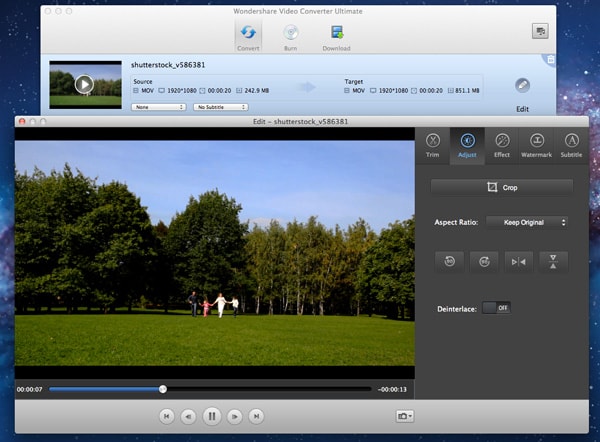
Task: Jump to the end of the video
Action: 256,416
